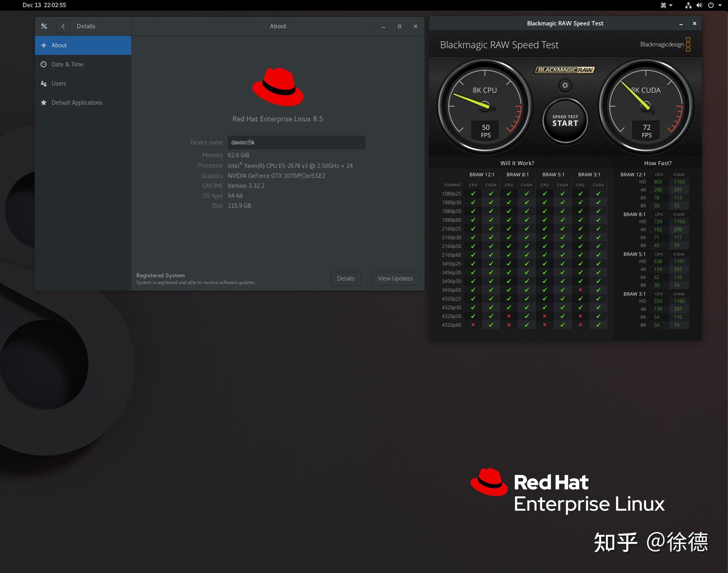Click the GNOME Version 3.32.2 text
The image size is (728, 573).
(x=246, y=186)
